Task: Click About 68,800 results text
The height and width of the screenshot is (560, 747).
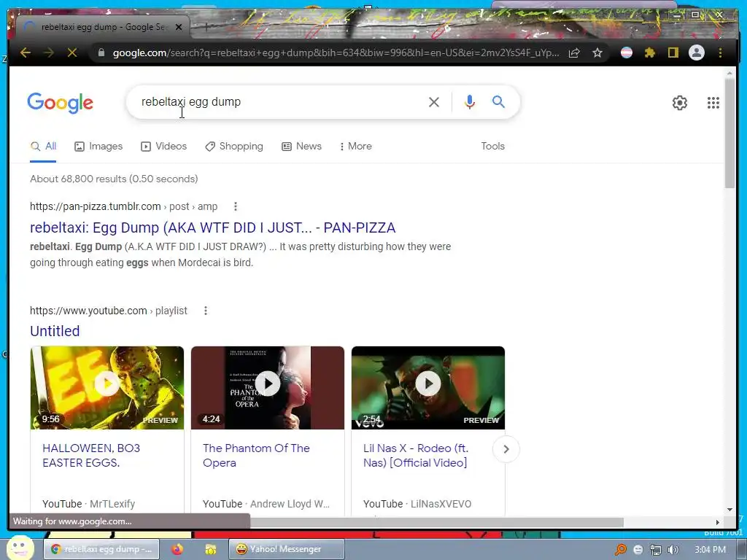Action: (x=114, y=179)
